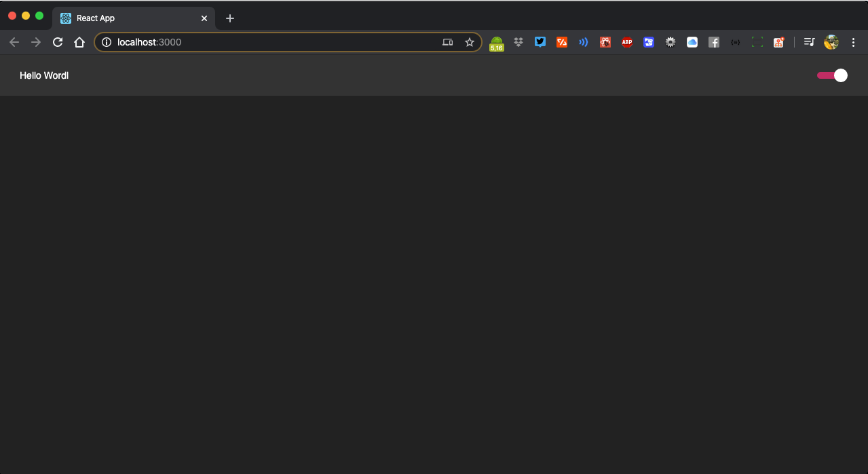This screenshot has height=474, width=868.
Task: Open the cloud extension
Action: pos(692,42)
